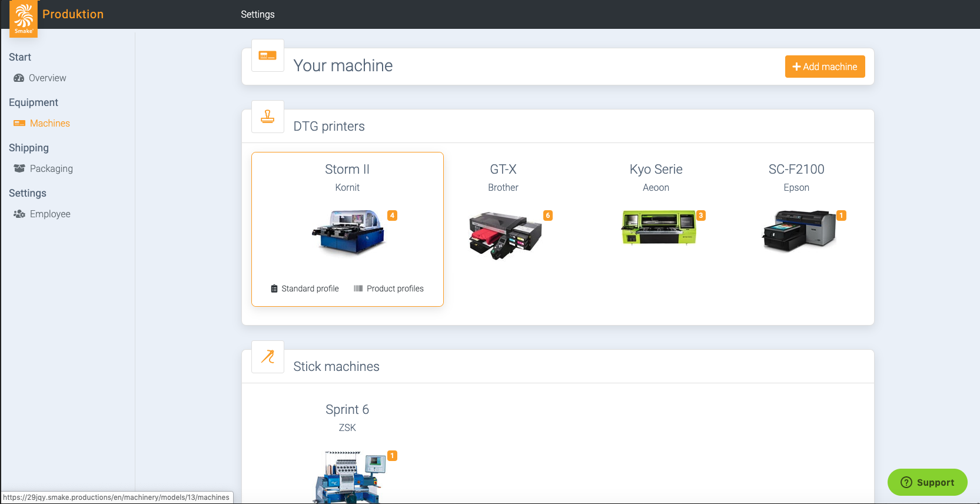
Task: Click the Storm II count badge 4
Action: 393,215
